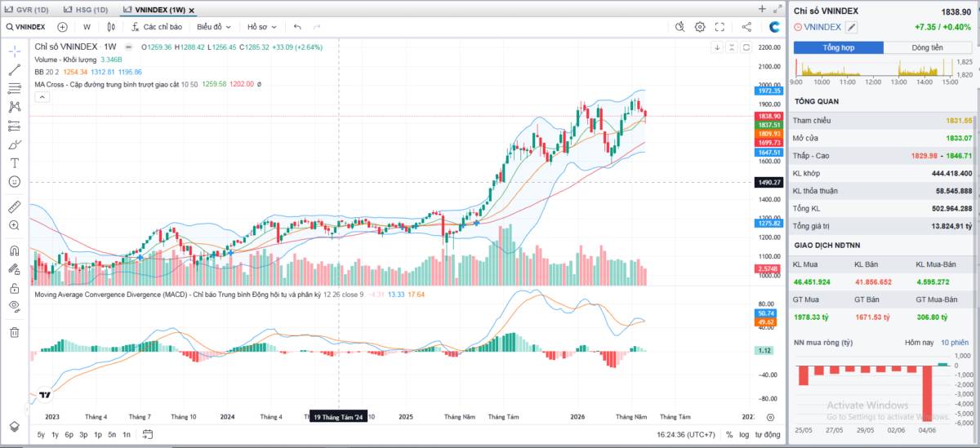This screenshot has height=448, width=980.
Task: Open the quick search icon in toolbar
Action: tap(679, 27)
